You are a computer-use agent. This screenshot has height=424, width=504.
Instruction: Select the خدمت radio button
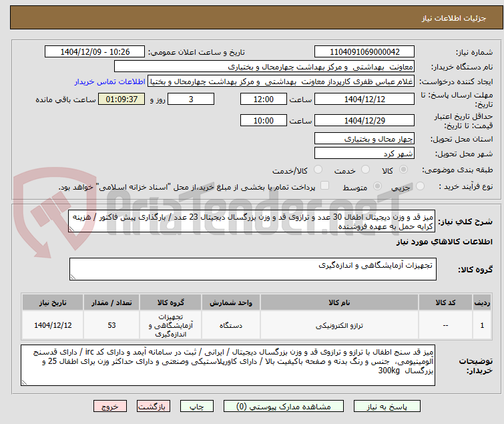point(365,170)
